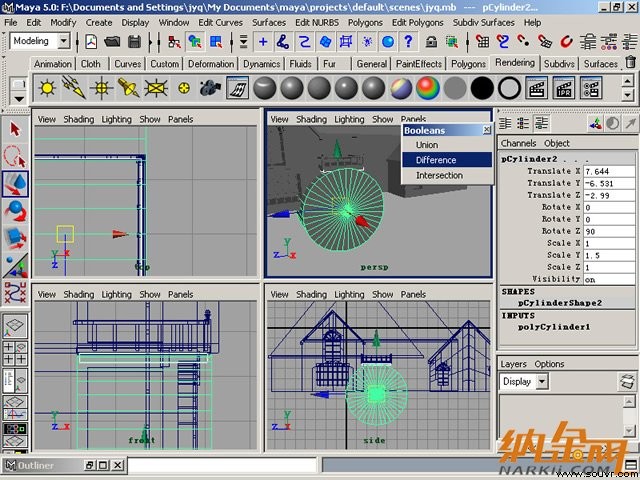
Task: Click the Area Light shelf icon
Action: (156, 88)
